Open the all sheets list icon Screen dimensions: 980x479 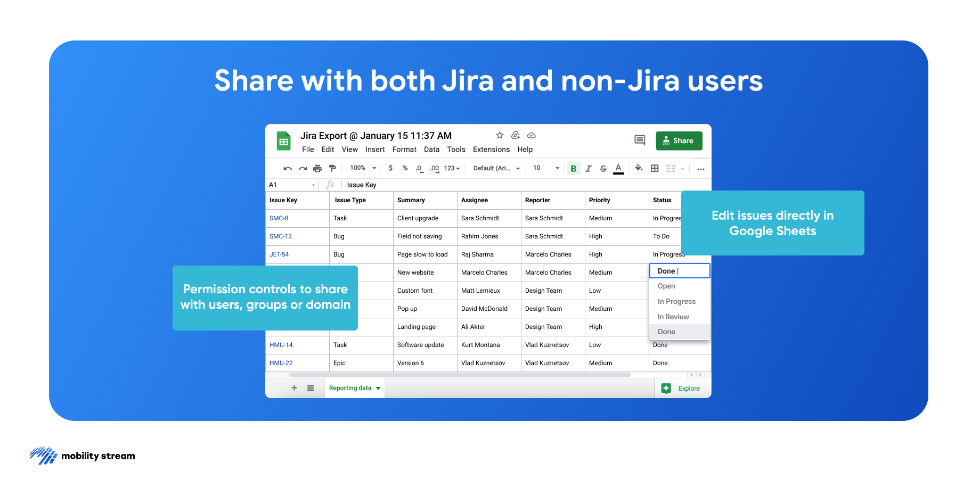click(x=311, y=388)
